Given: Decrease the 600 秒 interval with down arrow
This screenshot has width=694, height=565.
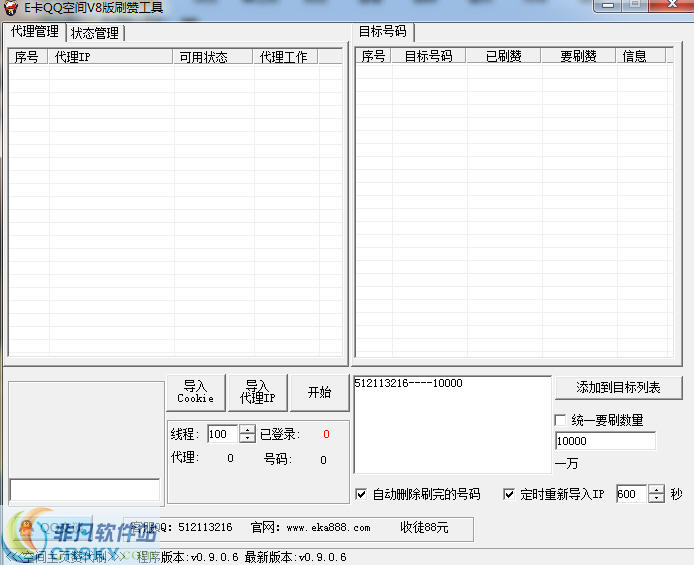Looking at the screenshot, I should click(656, 498).
